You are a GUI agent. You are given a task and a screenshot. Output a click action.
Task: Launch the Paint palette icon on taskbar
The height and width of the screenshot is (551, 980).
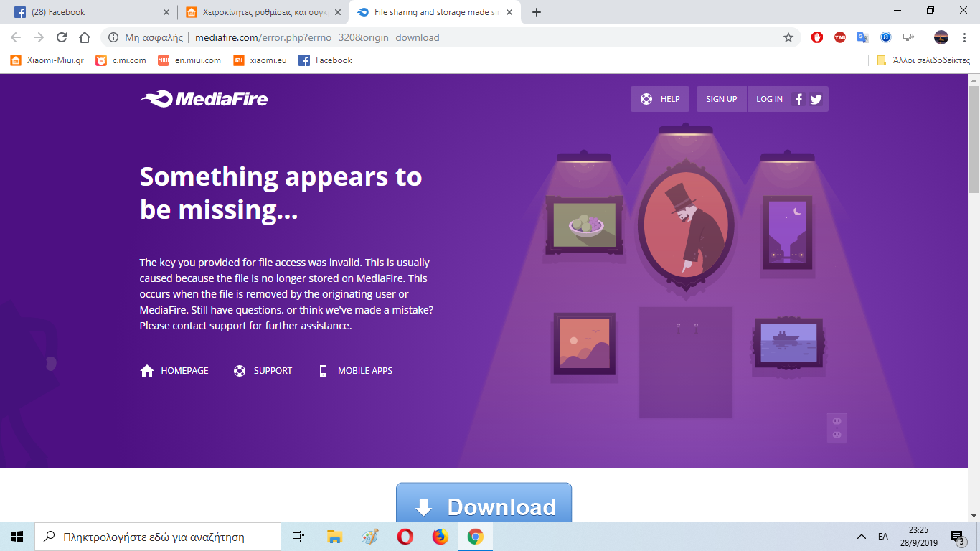tap(369, 537)
